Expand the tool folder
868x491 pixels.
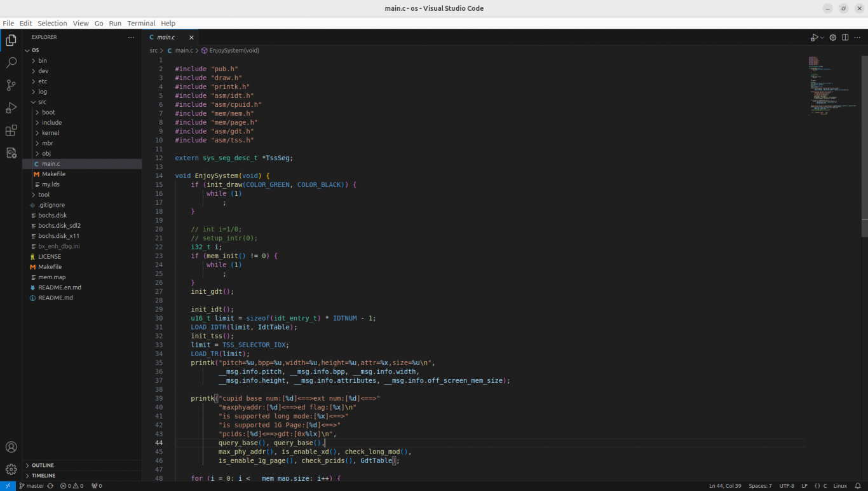point(82,195)
